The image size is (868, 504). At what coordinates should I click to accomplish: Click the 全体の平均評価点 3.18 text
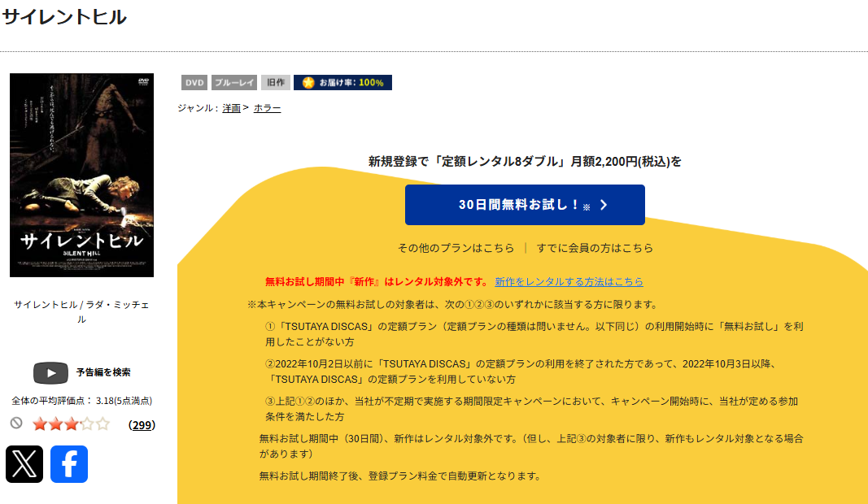(x=82, y=401)
